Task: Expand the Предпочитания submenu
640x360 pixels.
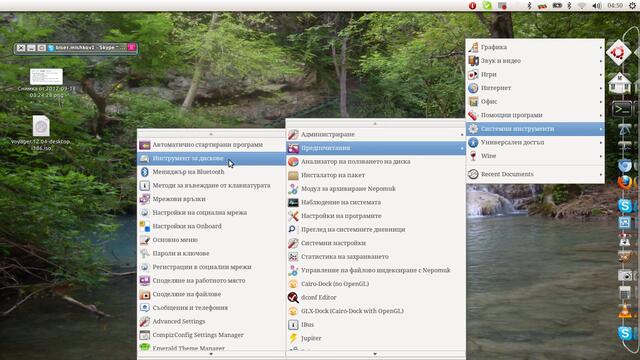Action: tap(376, 148)
